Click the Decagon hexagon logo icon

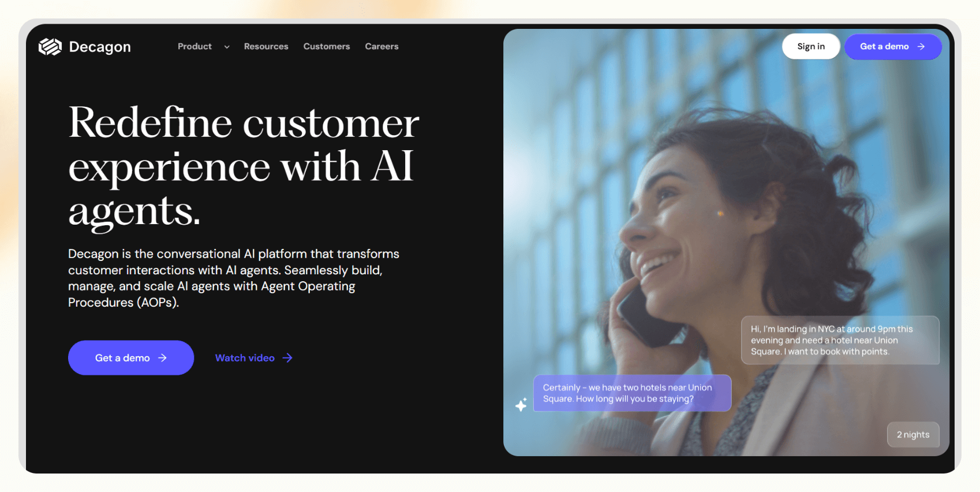(50, 47)
